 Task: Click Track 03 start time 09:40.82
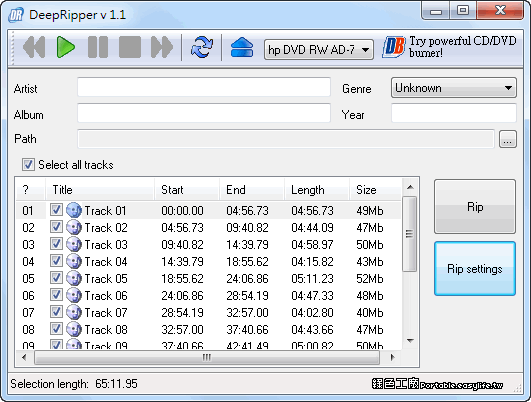tap(183, 245)
